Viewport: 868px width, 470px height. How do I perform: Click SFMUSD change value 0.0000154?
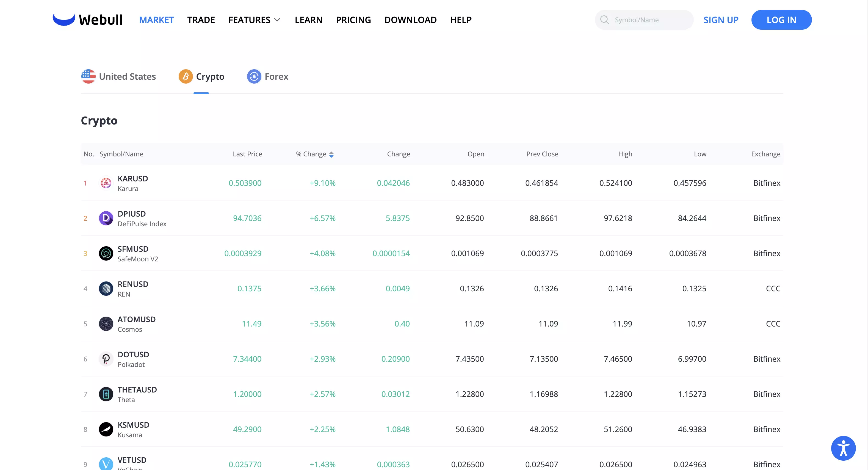pos(391,253)
